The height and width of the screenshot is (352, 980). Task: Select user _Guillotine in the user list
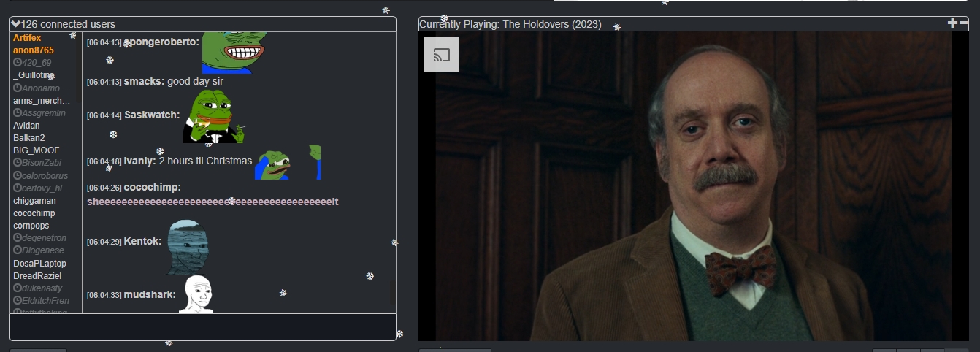click(34, 75)
